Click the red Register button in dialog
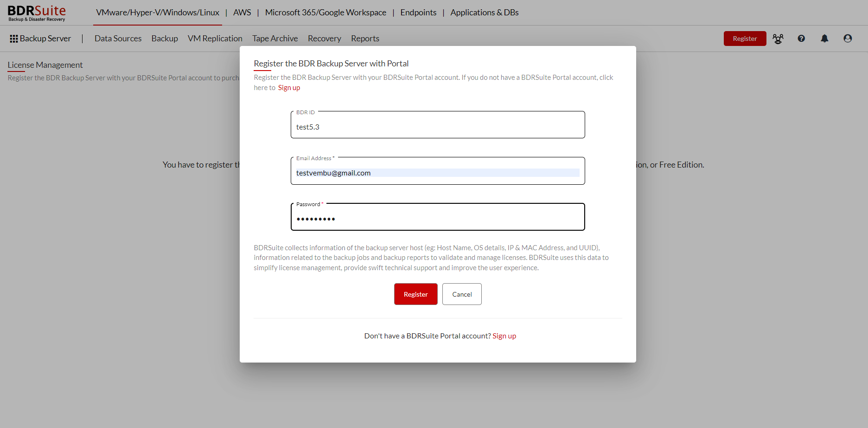 [416, 294]
